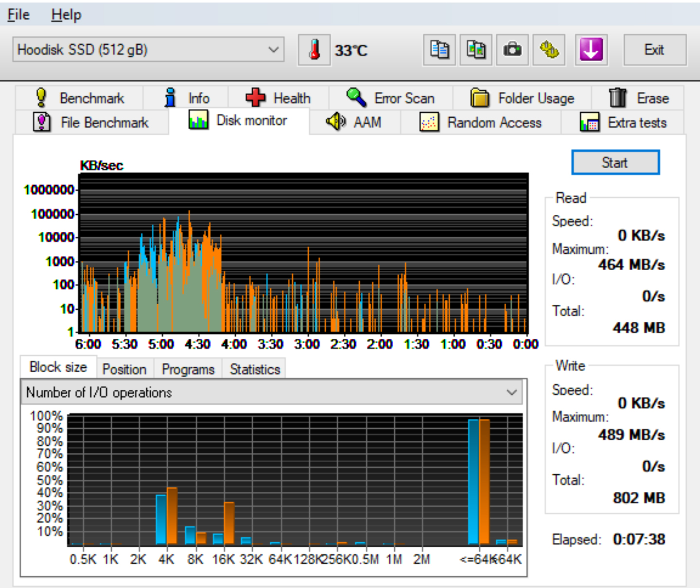Open the Random Access tab
Viewport: 700px width, 588px height.
[x=481, y=122]
